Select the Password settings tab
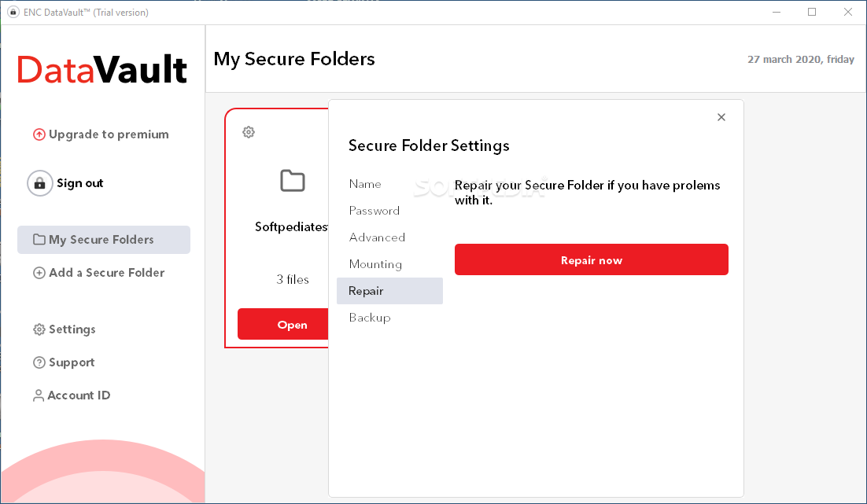Image resolution: width=867 pixels, height=504 pixels. 389,211
